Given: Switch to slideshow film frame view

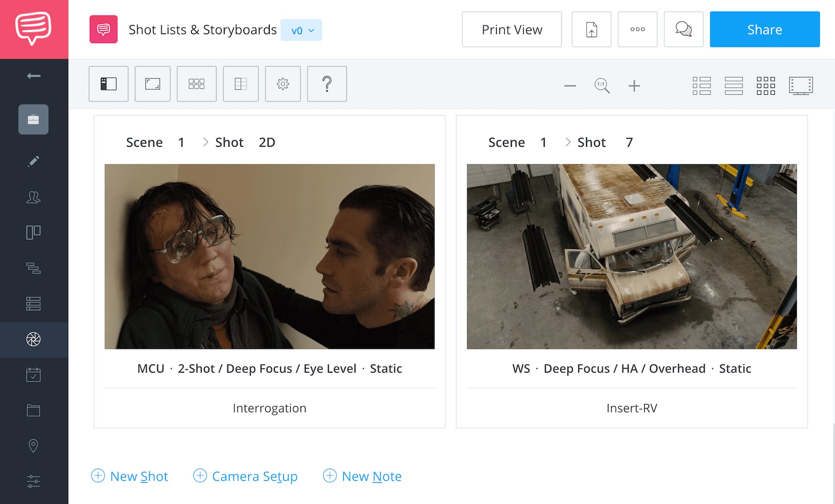Looking at the screenshot, I should [801, 86].
